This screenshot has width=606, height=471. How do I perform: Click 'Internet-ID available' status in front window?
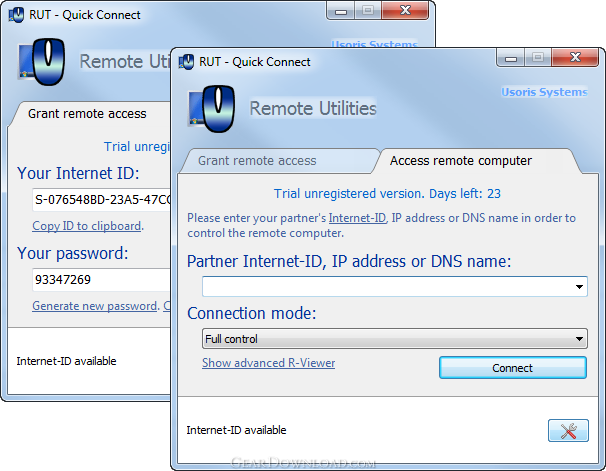tap(236, 430)
